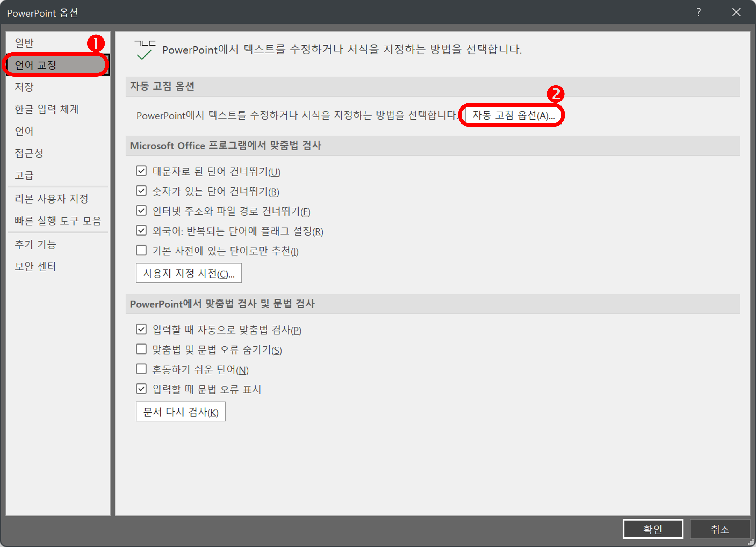Toggle 입력할 때 문법 오류 표시 off
Viewport: 756px width, 547px height.
(141, 389)
